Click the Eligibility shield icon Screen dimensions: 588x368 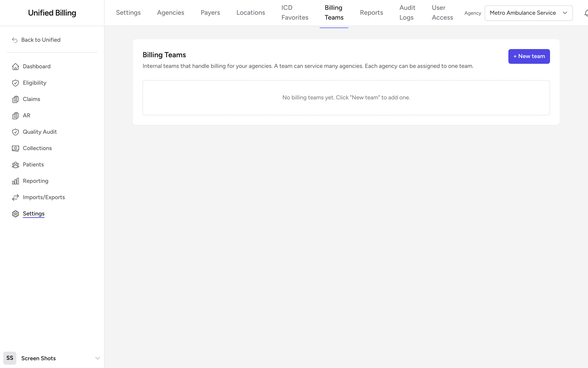(x=16, y=83)
